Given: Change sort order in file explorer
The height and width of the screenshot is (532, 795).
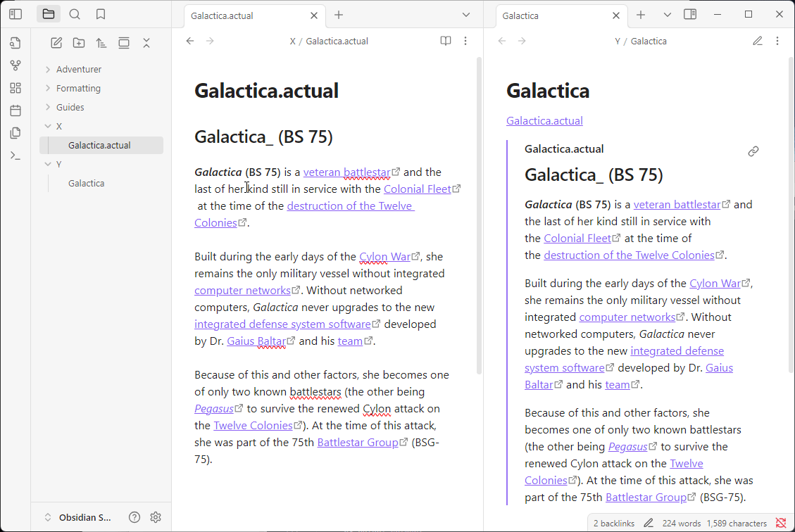Looking at the screenshot, I should 101,43.
